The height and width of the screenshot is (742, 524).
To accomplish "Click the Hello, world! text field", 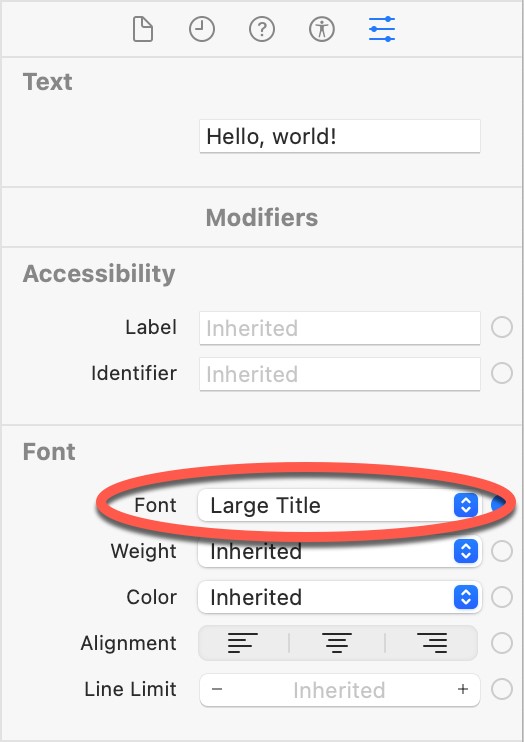I will (x=339, y=137).
